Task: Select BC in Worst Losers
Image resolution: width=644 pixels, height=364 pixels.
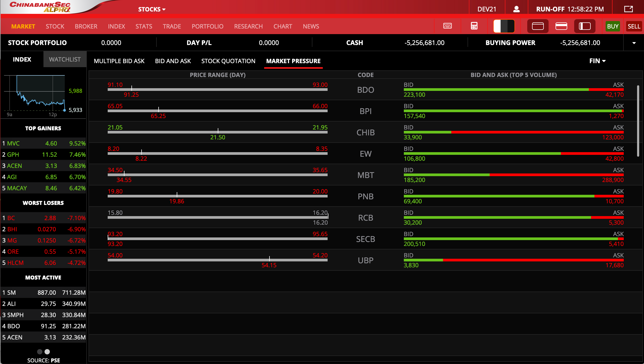Action: (x=44, y=218)
